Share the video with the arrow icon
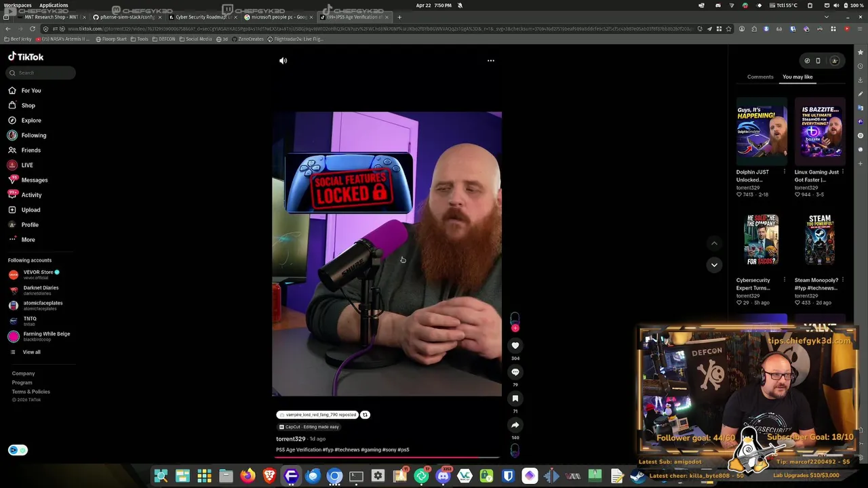Screen dimensions: 868x488 [x=515, y=425]
